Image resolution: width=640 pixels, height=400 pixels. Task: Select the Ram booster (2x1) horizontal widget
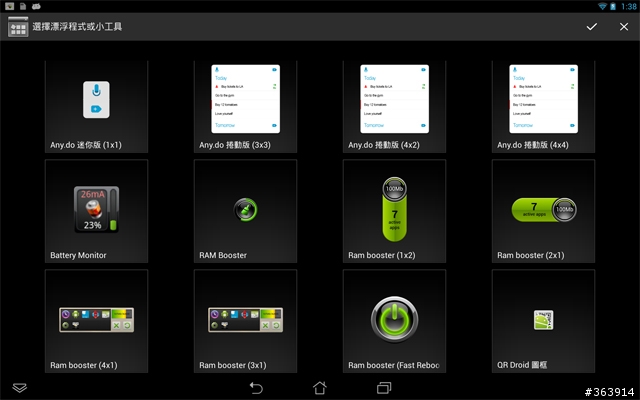(x=544, y=209)
